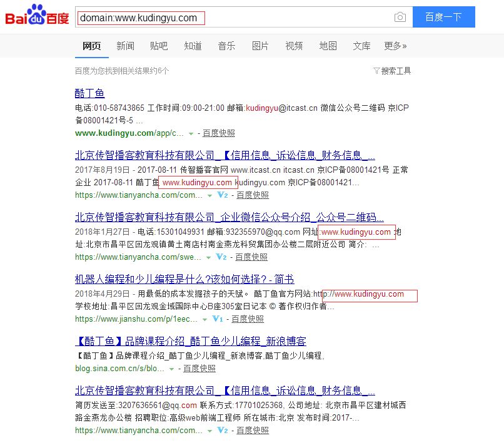The height and width of the screenshot is (445, 504).
Task: Click blog.sina.com.cn/s/blo... green URL
Action: 119,369
